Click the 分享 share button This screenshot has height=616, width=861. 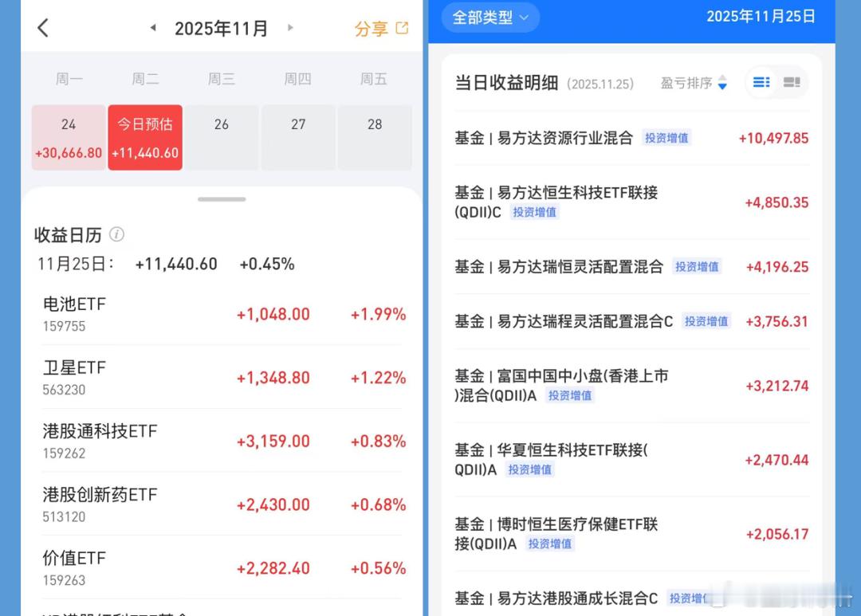click(372, 28)
